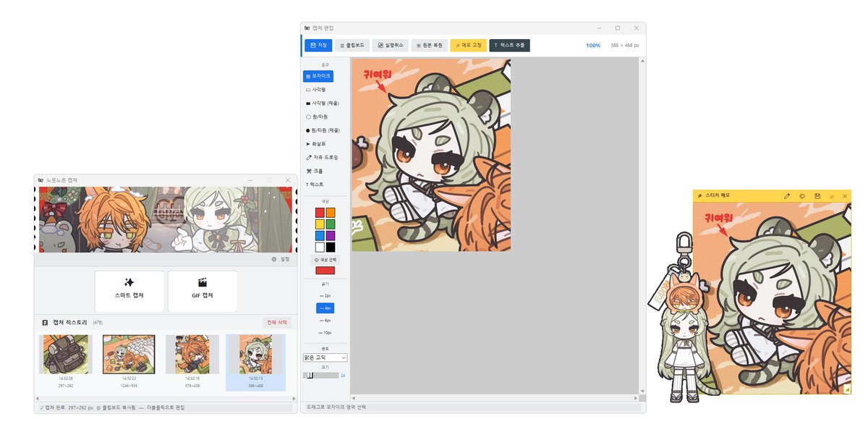Pin as sticker with 메모 고정 button
Viewport: 868px width, 427px height.
coord(469,45)
